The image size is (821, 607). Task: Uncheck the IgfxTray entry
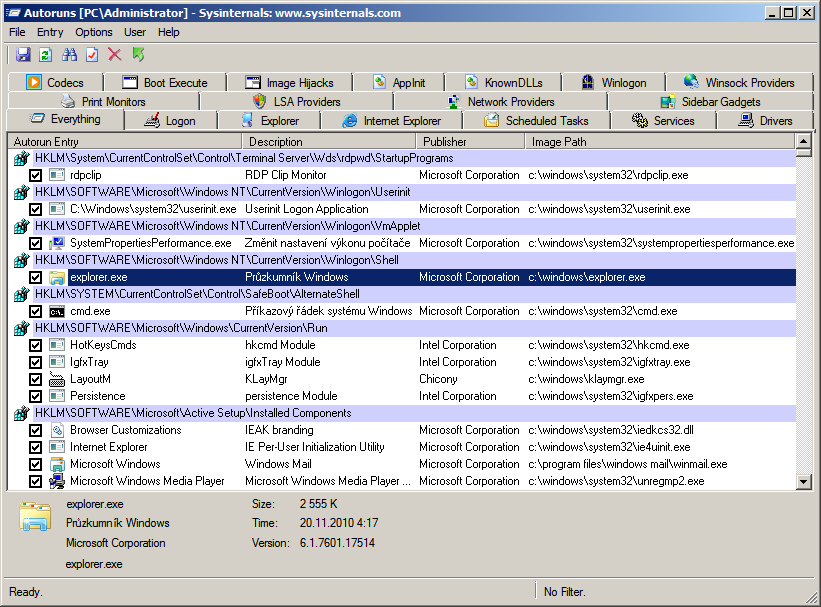pos(35,362)
